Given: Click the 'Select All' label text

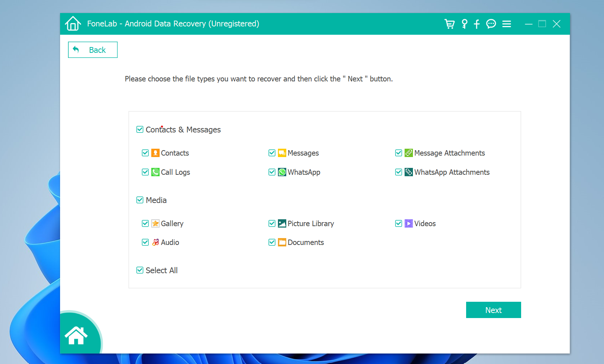Looking at the screenshot, I should pos(161,270).
